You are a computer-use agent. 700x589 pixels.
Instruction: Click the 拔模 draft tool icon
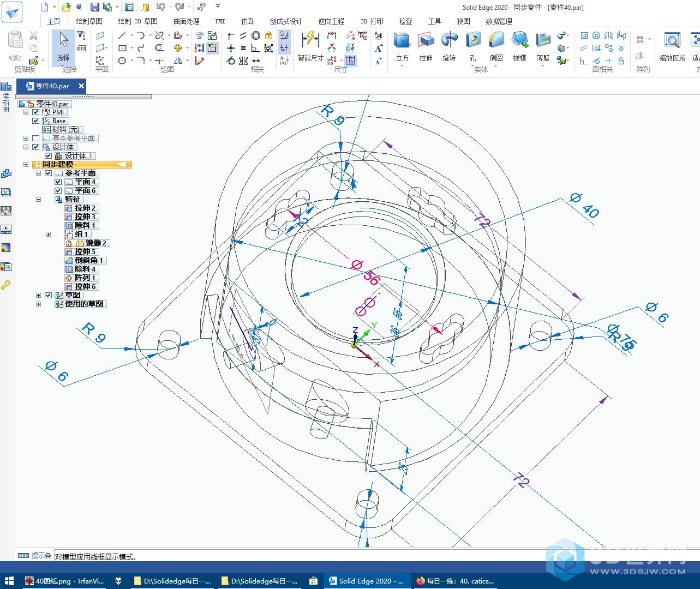click(519, 40)
